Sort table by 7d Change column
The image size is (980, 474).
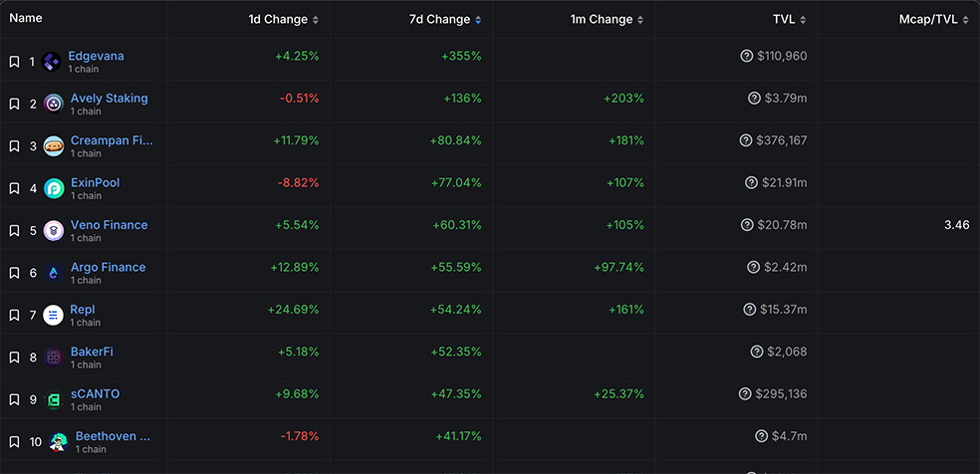coord(445,20)
